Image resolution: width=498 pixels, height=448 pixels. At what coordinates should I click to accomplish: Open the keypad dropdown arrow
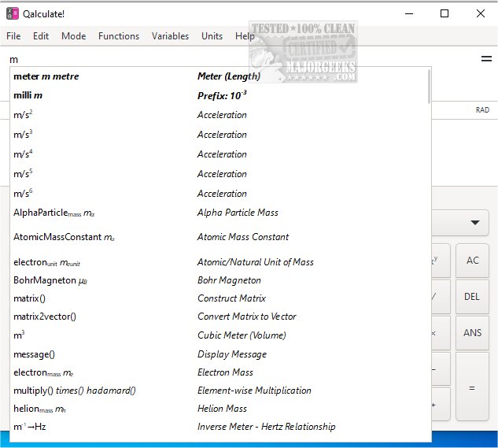[474, 223]
